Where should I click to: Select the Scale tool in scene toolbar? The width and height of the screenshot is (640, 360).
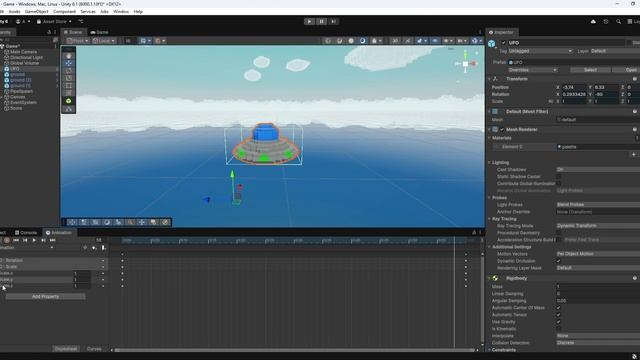point(69,78)
